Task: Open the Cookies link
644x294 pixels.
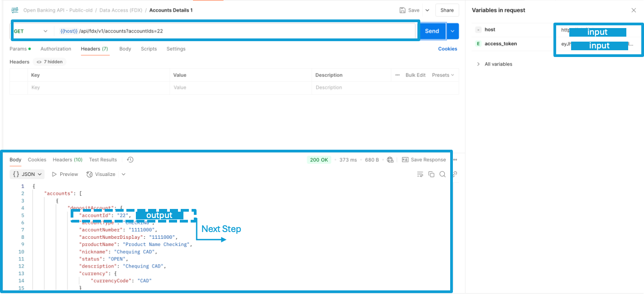Action: 447,49
